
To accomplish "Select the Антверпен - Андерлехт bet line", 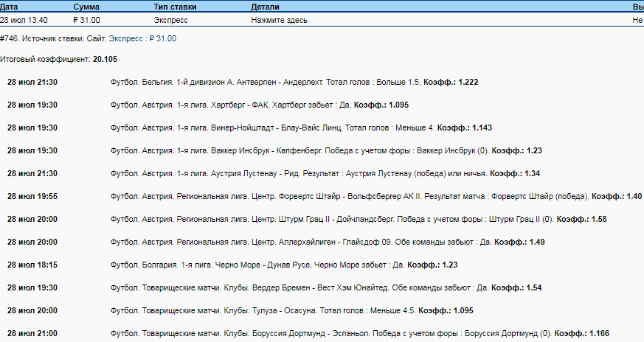I will (x=294, y=82).
